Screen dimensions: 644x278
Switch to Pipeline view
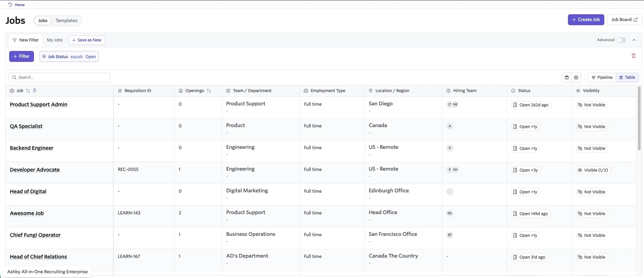pyautogui.click(x=602, y=77)
